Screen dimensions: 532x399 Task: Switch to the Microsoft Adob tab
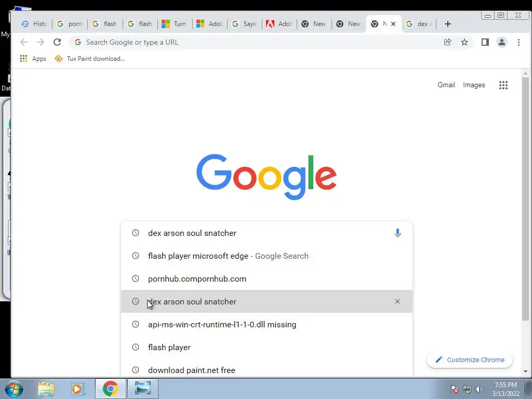(209, 24)
